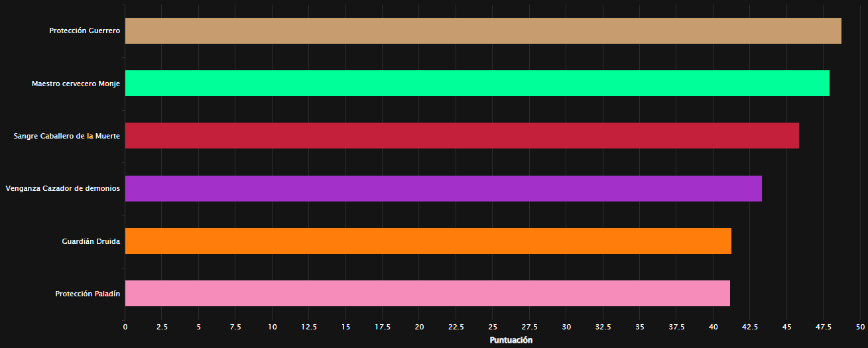
Task: Click the orange Guardián Druida bar
Action: (428, 241)
